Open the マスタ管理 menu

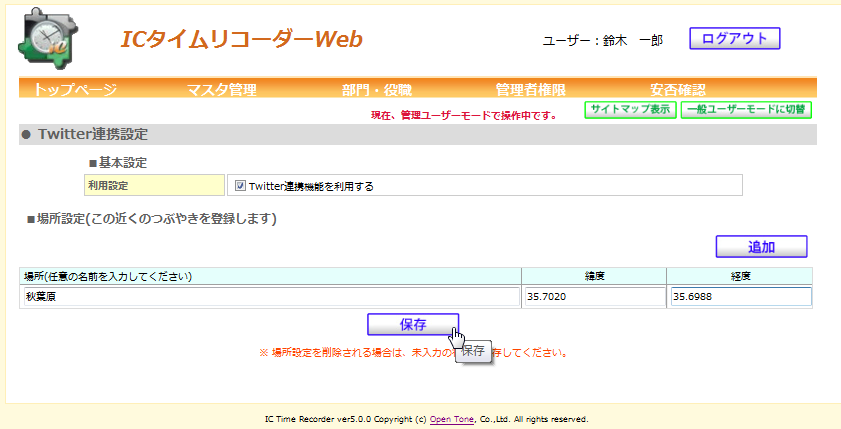(x=222, y=90)
